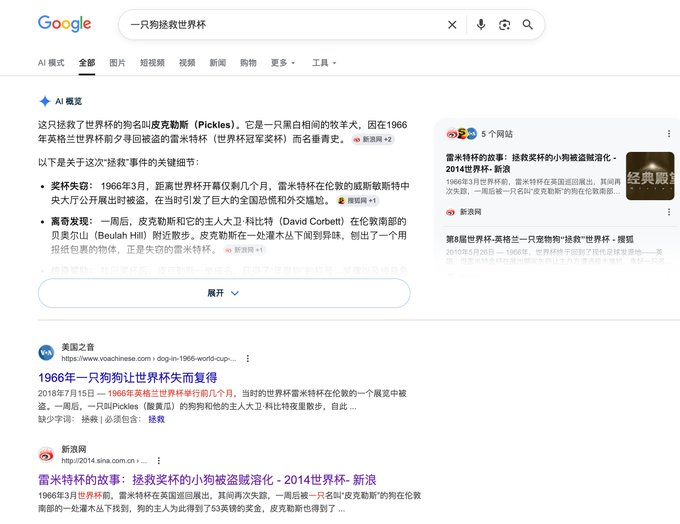Open 第8届世界杯 搜狐 source card
Screen dimensions: 680x524
pyautogui.click(x=539, y=239)
